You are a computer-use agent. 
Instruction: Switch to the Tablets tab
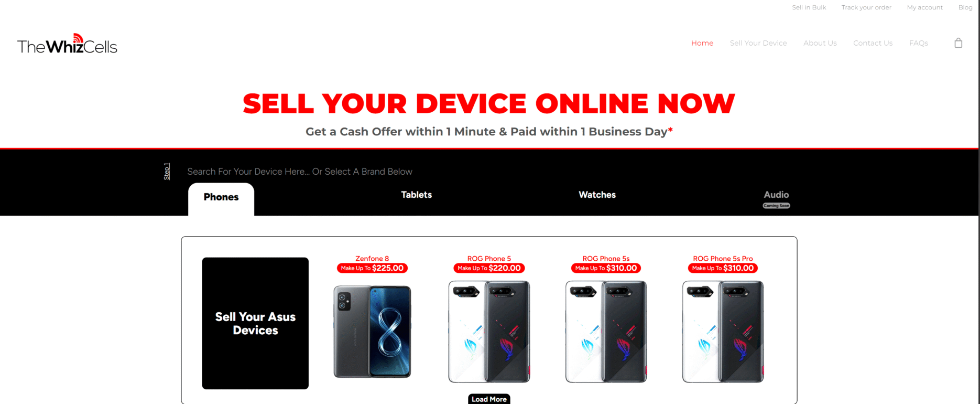417,195
